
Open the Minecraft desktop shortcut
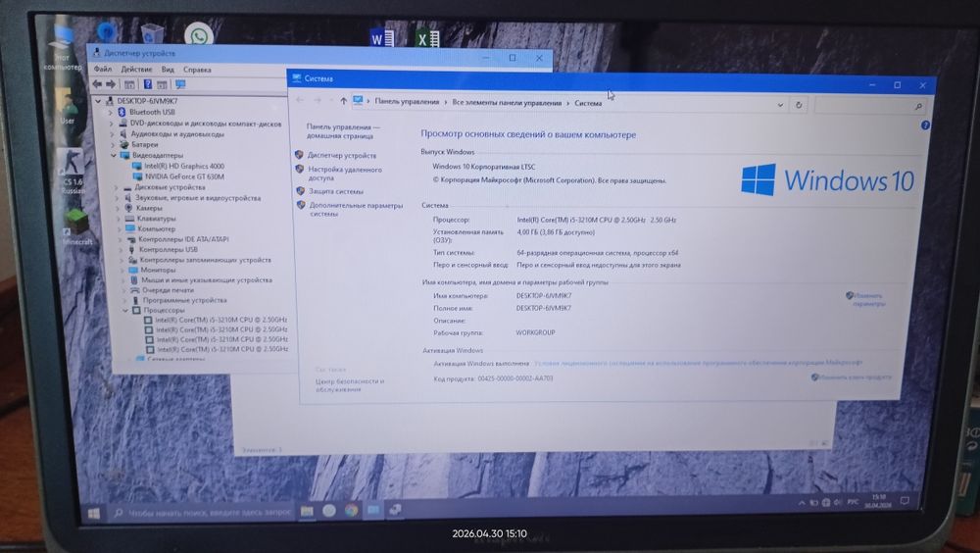76,226
